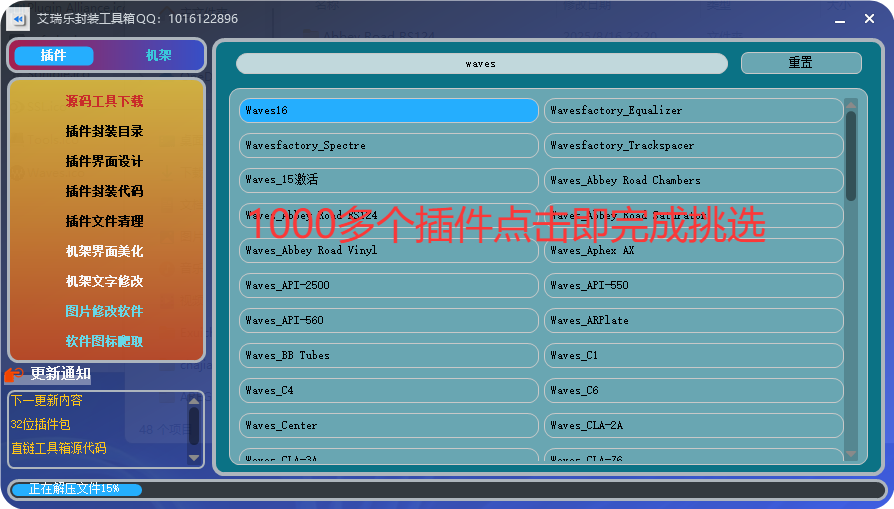Select Waves_C1 plugin
Viewport: 894px width, 509px height.
(x=693, y=355)
